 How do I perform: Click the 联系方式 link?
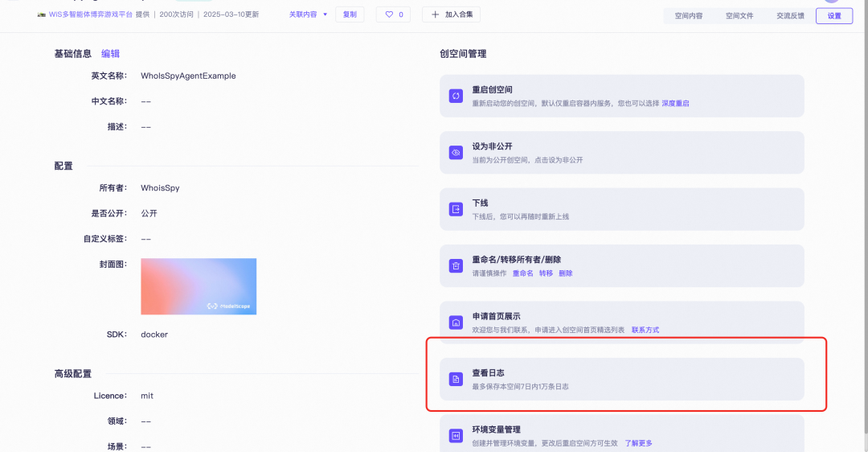tap(645, 330)
